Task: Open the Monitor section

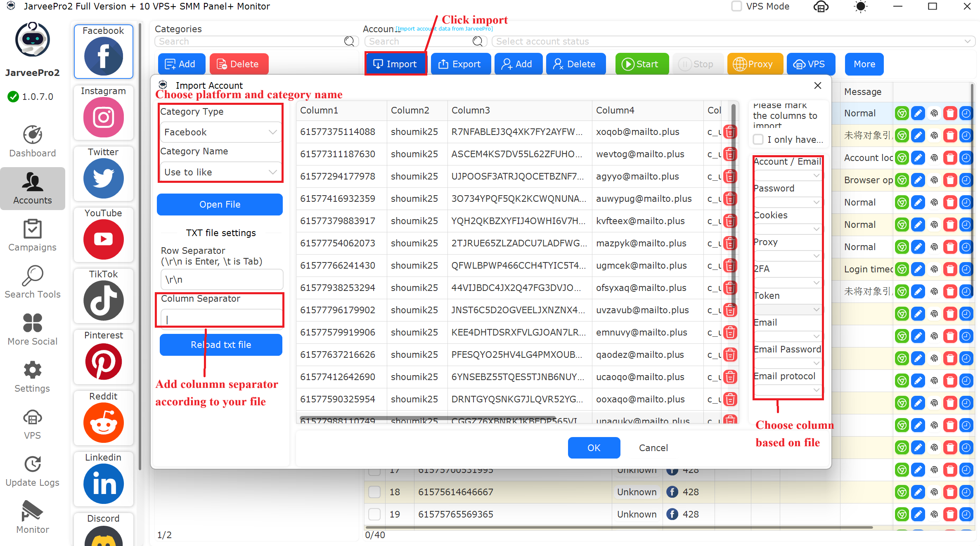Action: (33, 518)
